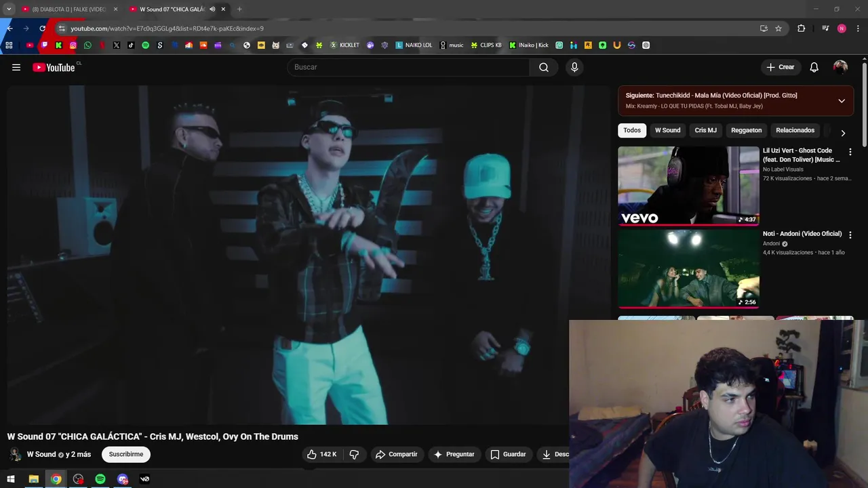Click the Compartir share button
Image resolution: width=868 pixels, height=488 pixels.
[x=397, y=454]
